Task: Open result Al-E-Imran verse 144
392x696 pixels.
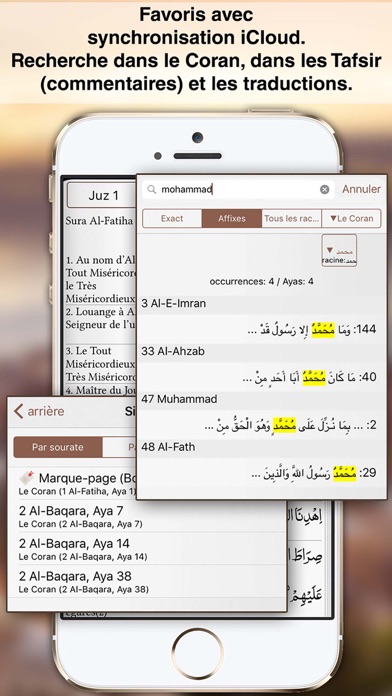Action: click(262, 329)
